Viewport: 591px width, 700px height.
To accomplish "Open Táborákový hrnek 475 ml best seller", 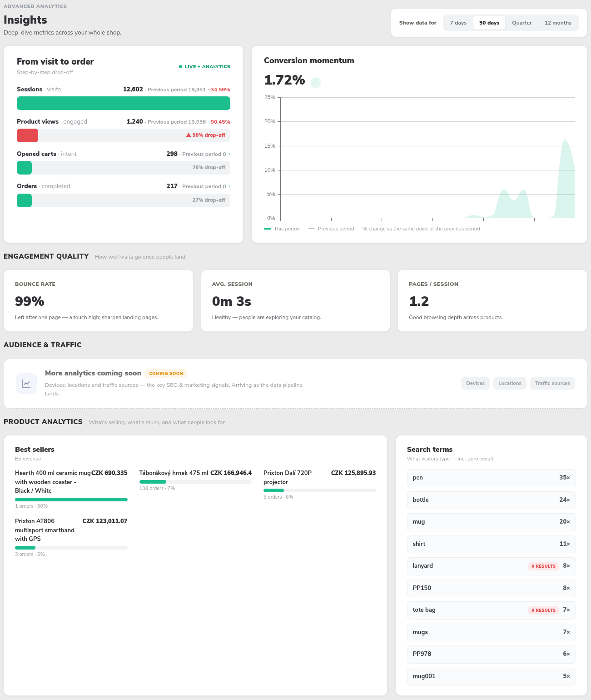I will coord(195,480).
